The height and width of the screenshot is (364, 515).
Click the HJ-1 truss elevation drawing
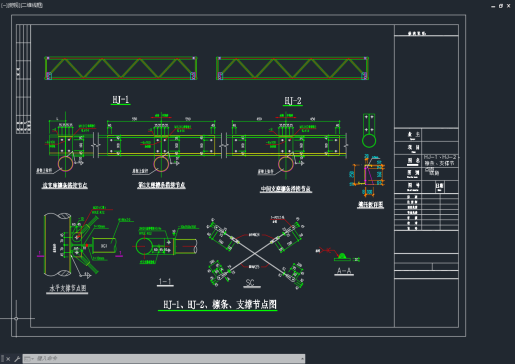[121, 68]
